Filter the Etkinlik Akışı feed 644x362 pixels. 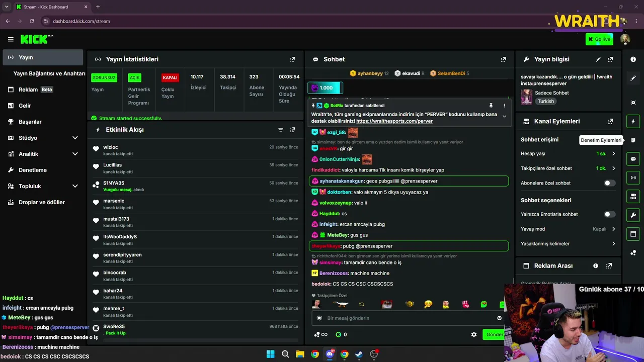click(281, 130)
